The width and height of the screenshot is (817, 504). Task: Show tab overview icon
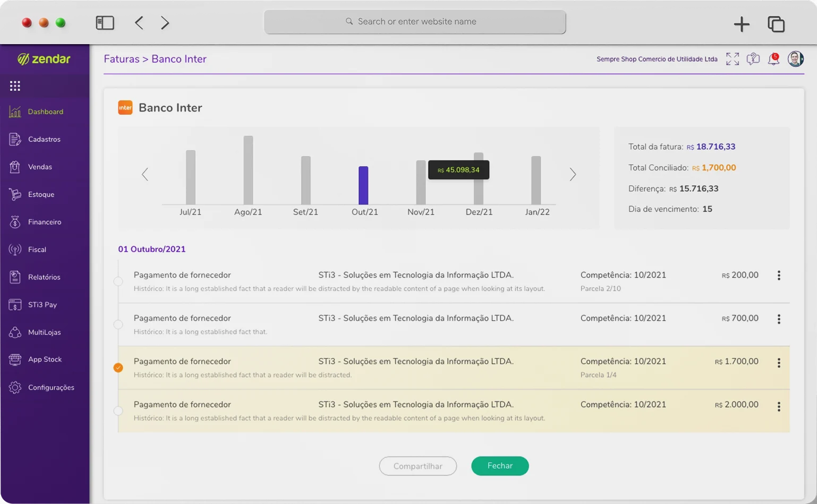pos(776,24)
